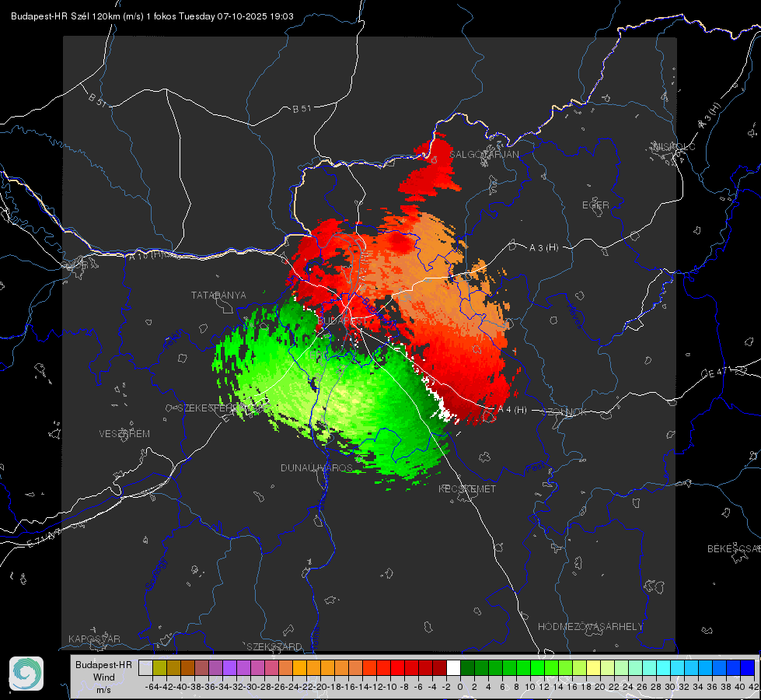Click the A 3 (H) label below Eger
The height and width of the screenshot is (700, 761).
click(543, 247)
